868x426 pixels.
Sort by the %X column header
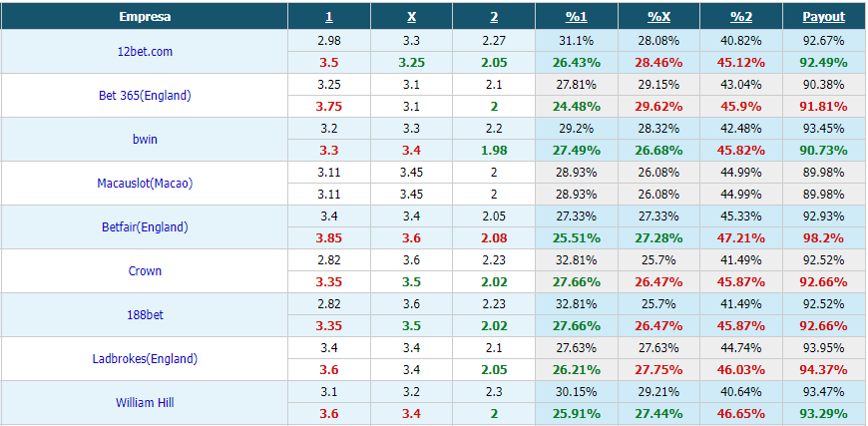pyautogui.click(x=658, y=17)
